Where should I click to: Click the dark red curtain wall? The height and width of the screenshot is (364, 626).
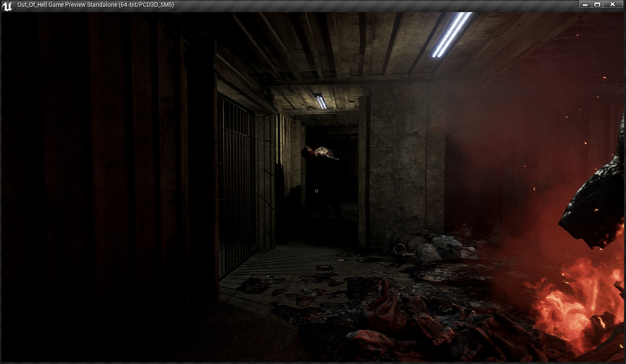(97, 170)
